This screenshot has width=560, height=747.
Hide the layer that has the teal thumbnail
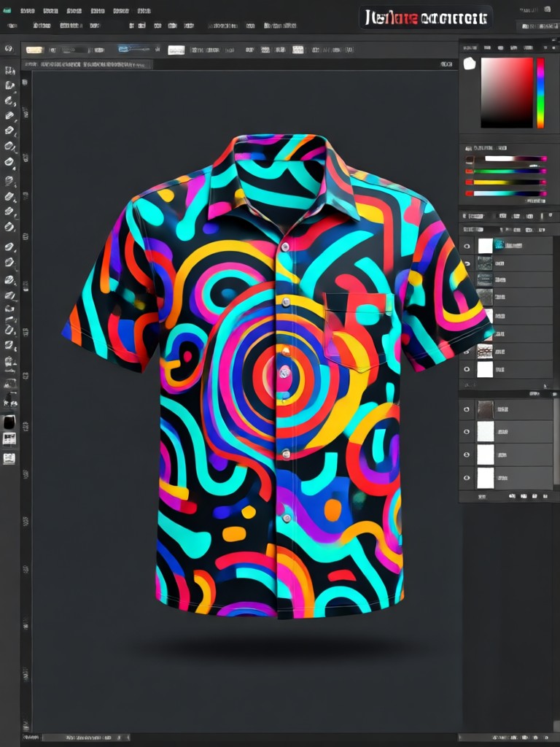(467, 246)
